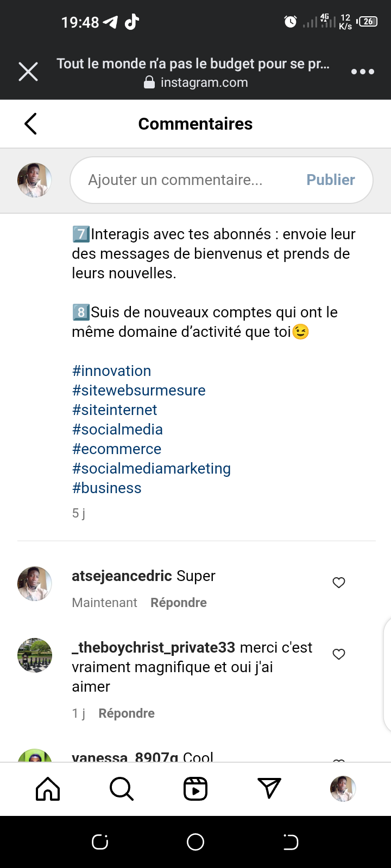This screenshot has width=391, height=868.
Task: Tap the Android home circle button
Action: (195, 842)
